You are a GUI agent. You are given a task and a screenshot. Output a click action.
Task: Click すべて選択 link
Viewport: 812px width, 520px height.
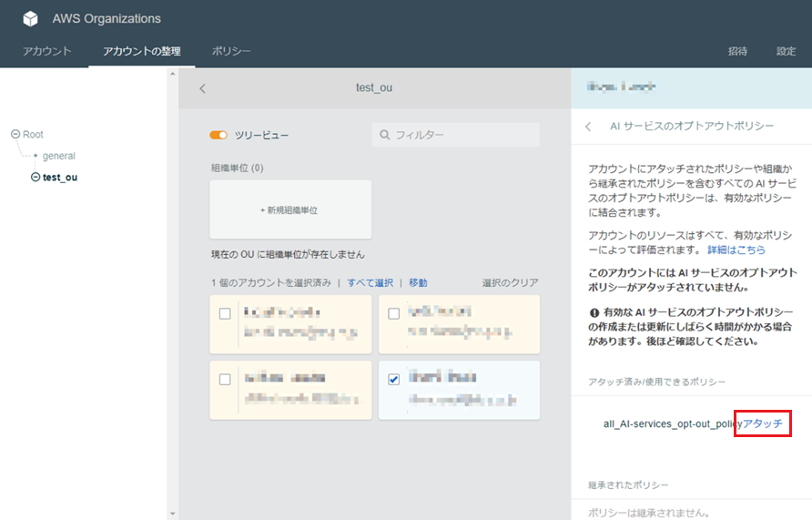[x=370, y=283]
